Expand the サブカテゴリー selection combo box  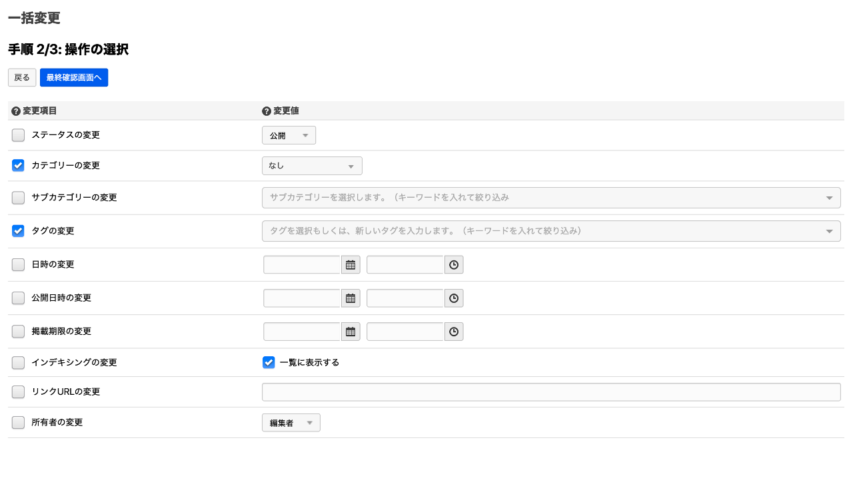click(551, 198)
